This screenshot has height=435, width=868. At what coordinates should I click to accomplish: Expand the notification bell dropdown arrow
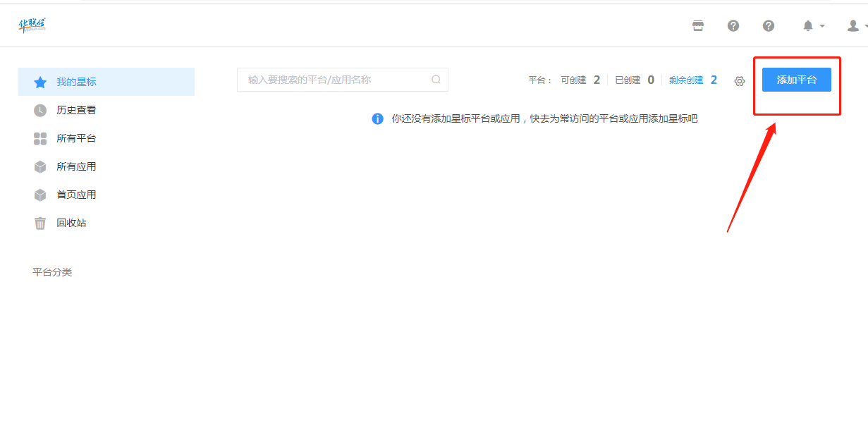click(822, 26)
